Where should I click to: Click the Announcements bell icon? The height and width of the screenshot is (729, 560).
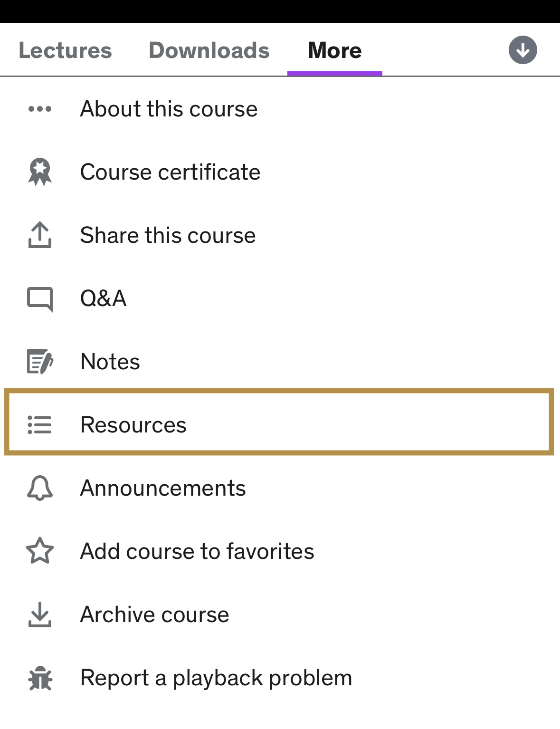pyautogui.click(x=40, y=488)
